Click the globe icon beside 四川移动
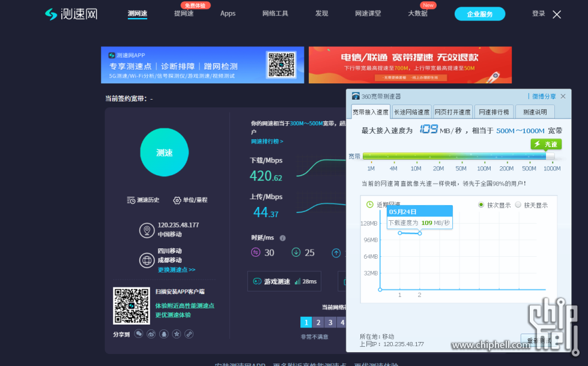 pyautogui.click(x=147, y=260)
